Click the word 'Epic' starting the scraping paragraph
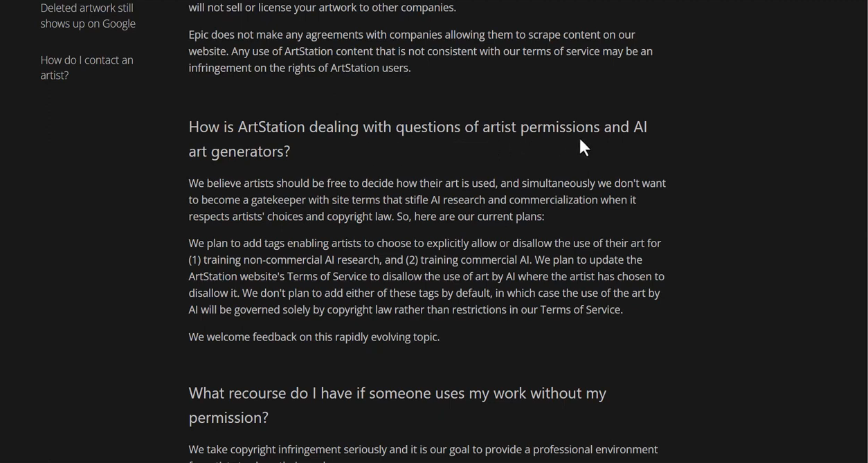The image size is (868, 463). coord(199,35)
